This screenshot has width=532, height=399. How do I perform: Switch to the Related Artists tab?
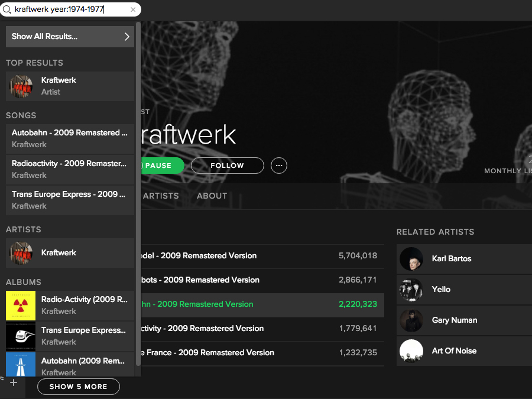(x=160, y=196)
